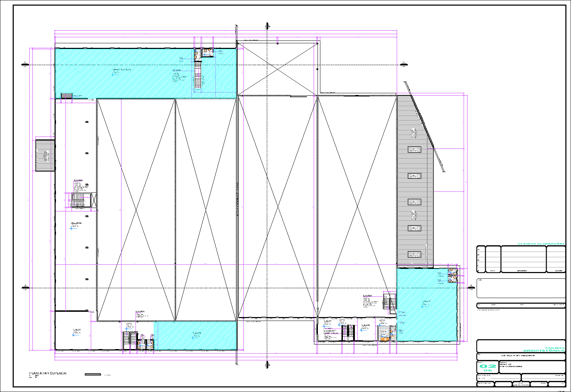Click the blue level marker under MEZANINO
Image resolution: width=571 pixels, height=392 pixels.
click(71, 228)
